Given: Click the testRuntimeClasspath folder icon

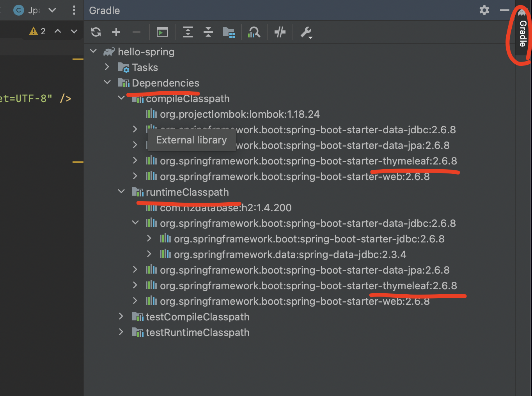Looking at the screenshot, I should [138, 332].
